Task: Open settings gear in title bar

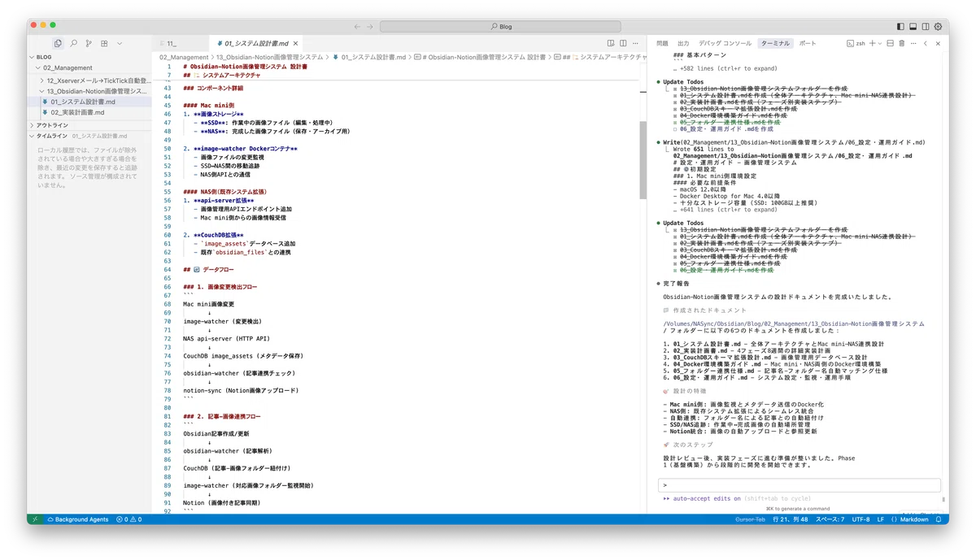Action: pyautogui.click(x=938, y=27)
